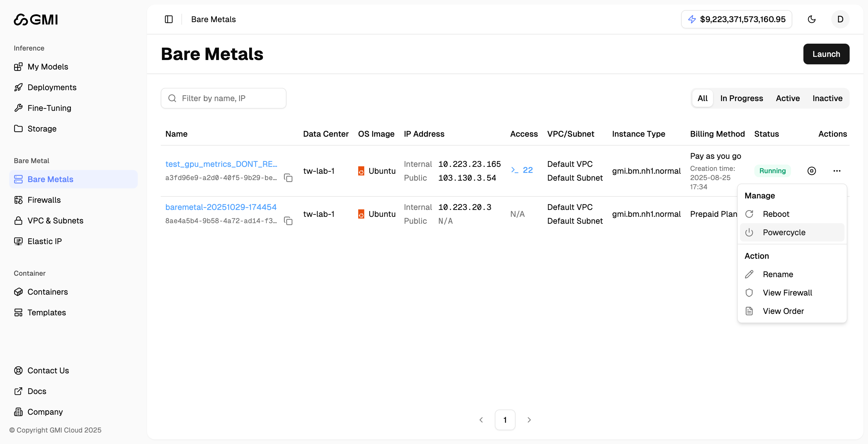Choose View Firewall in the Action menu
This screenshot has width=868, height=444.
pyautogui.click(x=787, y=293)
